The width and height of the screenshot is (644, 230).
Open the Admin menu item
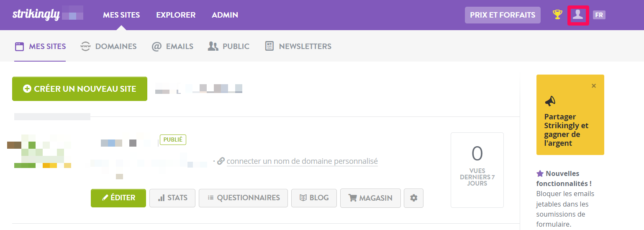(x=225, y=15)
